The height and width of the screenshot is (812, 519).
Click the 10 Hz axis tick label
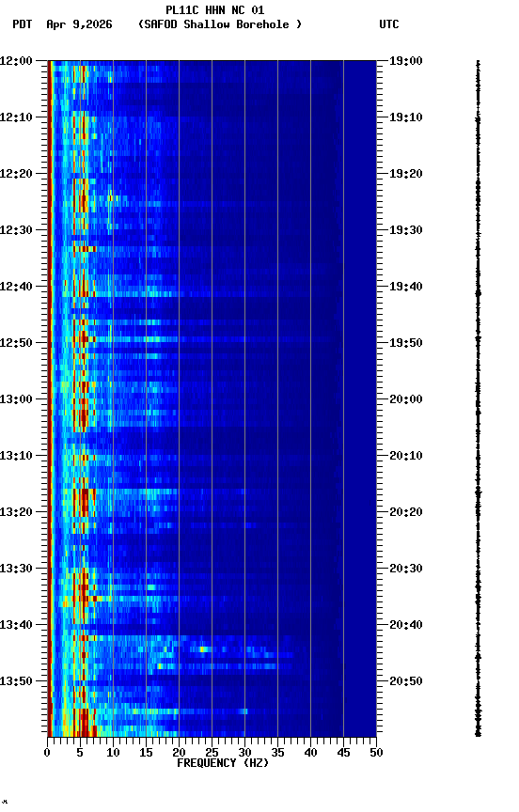click(113, 753)
